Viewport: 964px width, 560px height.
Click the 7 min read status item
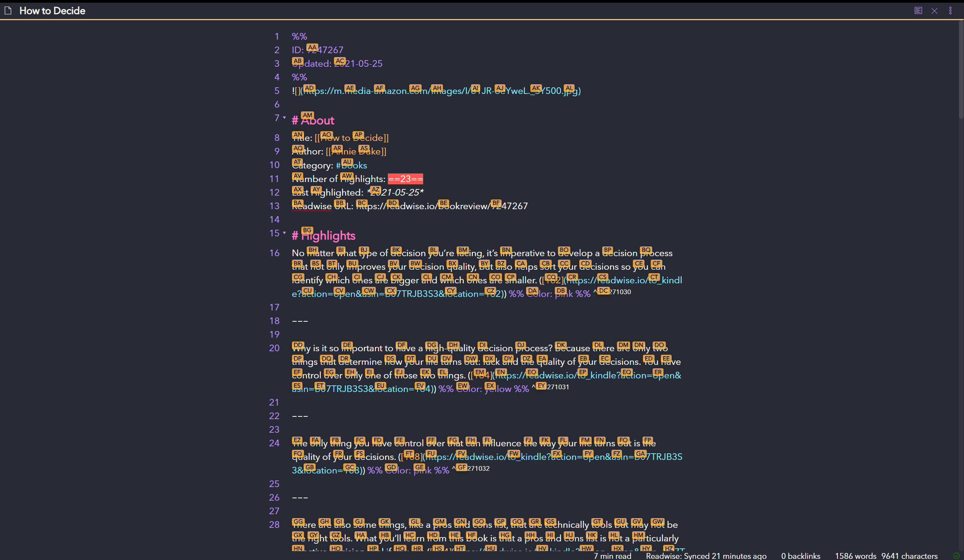[612, 556]
